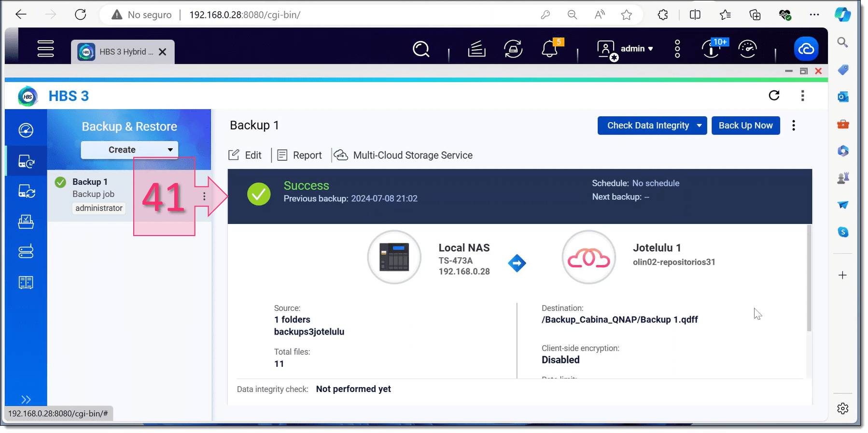
Task: Add page to browser favorites star
Action: click(x=627, y=15)
